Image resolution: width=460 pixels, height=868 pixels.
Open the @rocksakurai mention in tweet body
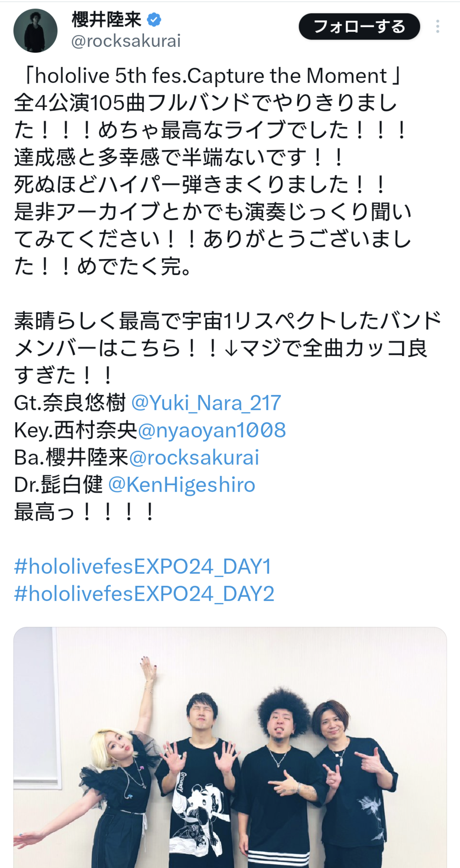(194, 457)
